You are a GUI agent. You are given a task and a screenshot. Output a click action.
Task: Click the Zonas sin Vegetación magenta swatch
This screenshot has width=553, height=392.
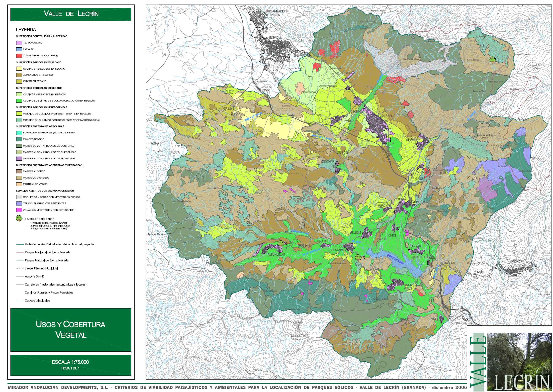pyautogui.click(x=19, y=210)
